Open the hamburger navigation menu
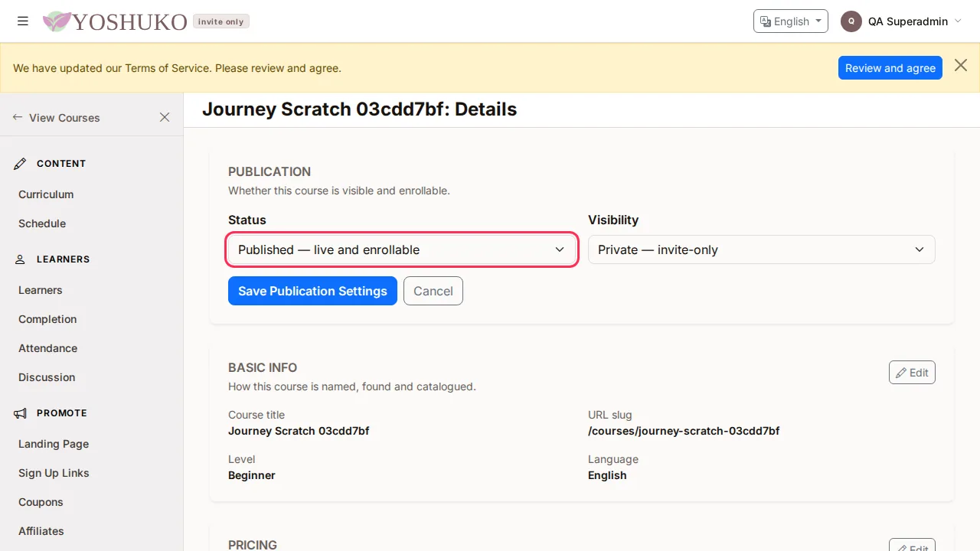980x551 pixels. click(x=23, y=21)
